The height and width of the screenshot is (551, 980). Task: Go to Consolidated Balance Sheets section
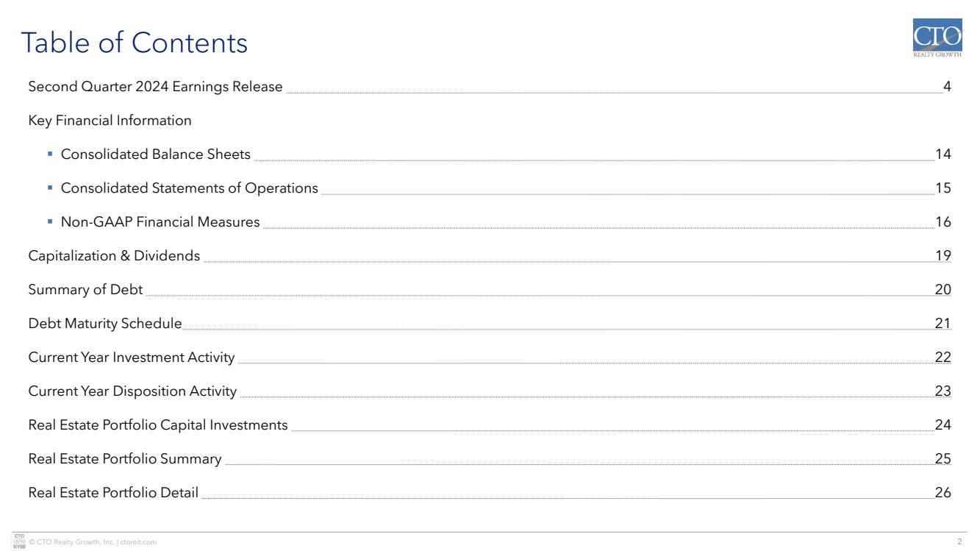155,154
